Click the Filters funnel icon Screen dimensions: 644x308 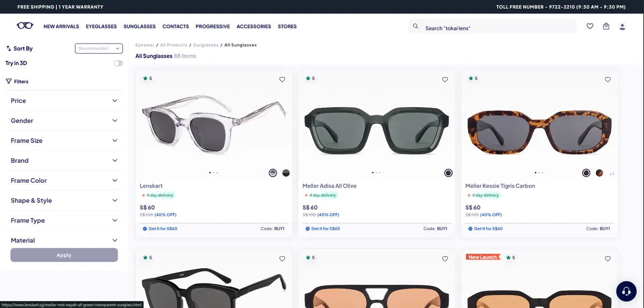tap(9, 81)
